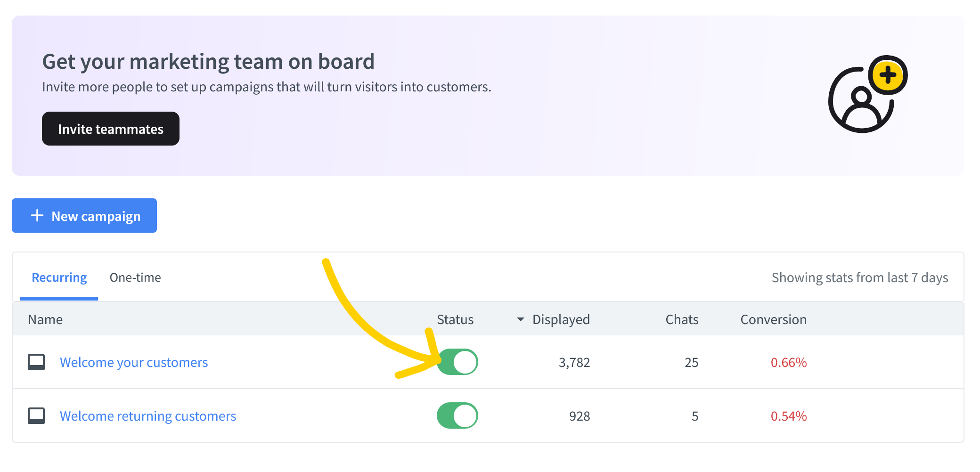980x472 pixels.
Task: Sort by the Chats column header
Action: tap(681, 319)
